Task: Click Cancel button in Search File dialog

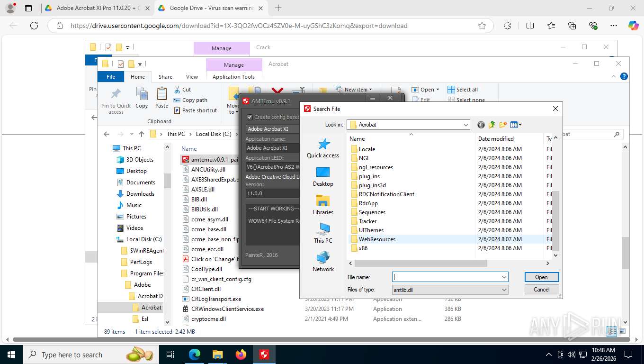Action: pos(542,290)
